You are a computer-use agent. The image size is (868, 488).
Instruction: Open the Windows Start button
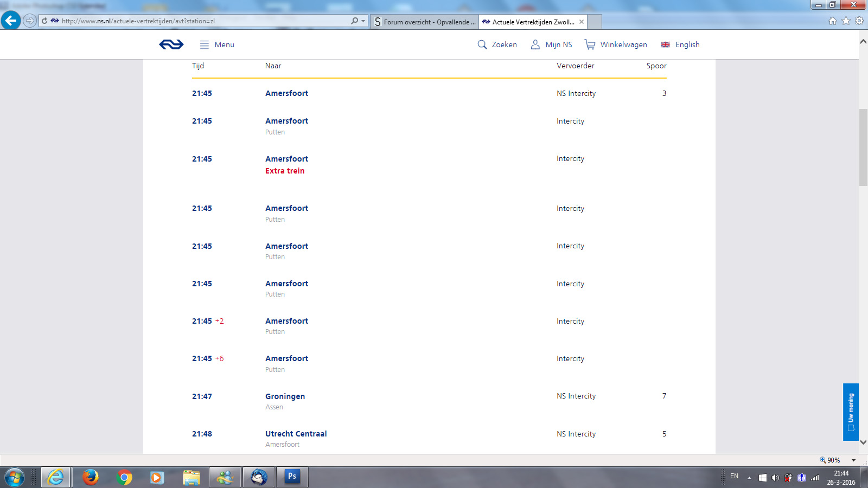(15, 478)
